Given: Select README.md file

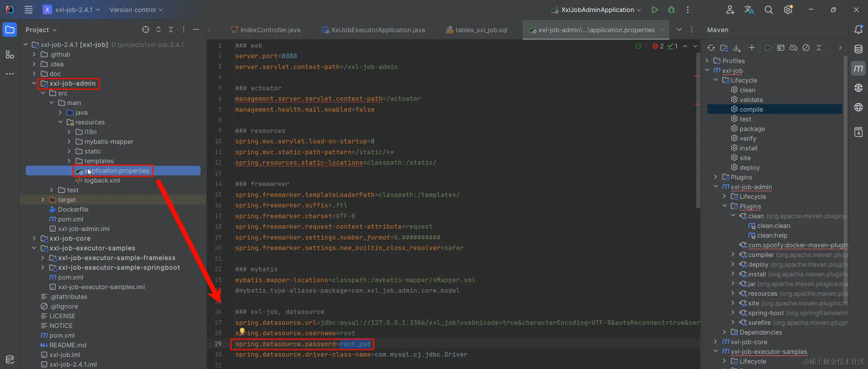Looking at the screenshot, I should [68, 345].
